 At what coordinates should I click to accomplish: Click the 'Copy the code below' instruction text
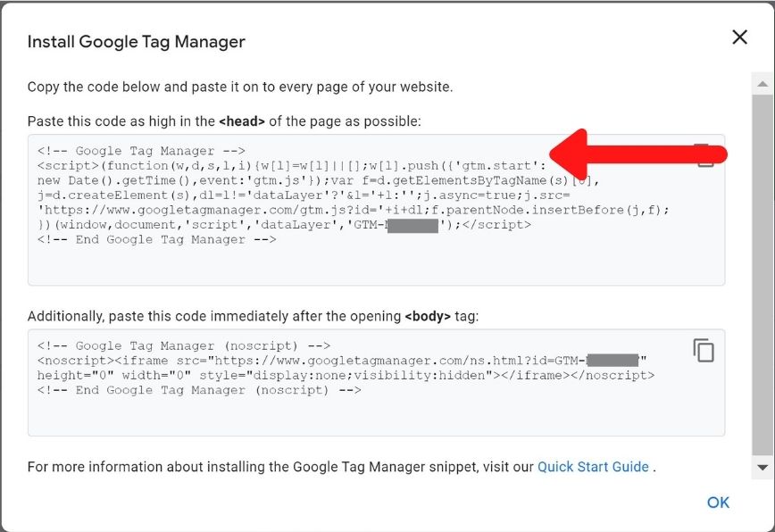click(240, 87)
